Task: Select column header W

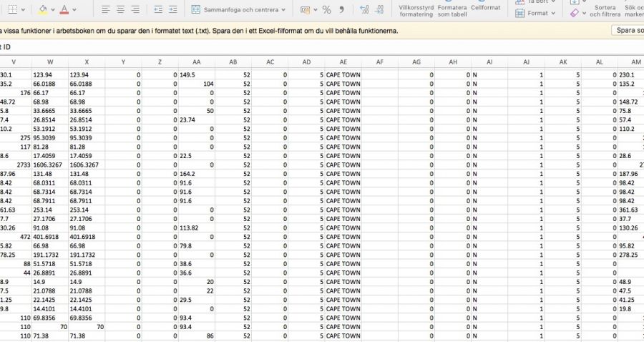Action: tap(50, 62)
